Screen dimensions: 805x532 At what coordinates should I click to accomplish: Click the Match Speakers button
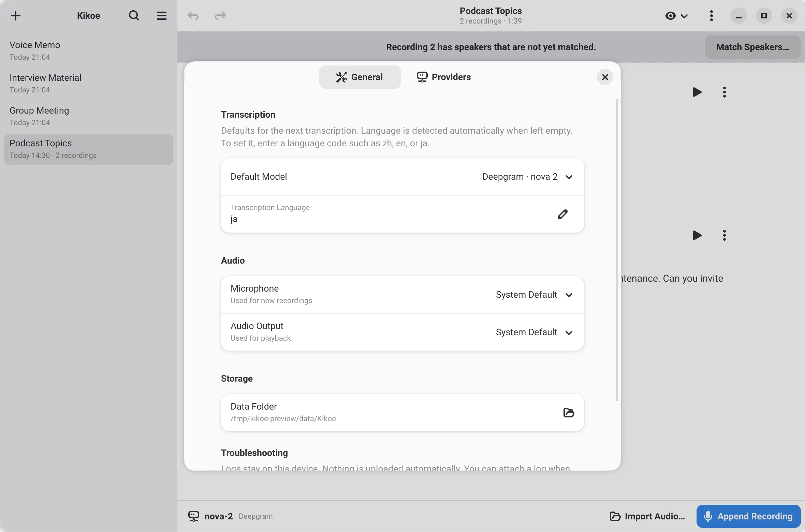click(752, 47)
